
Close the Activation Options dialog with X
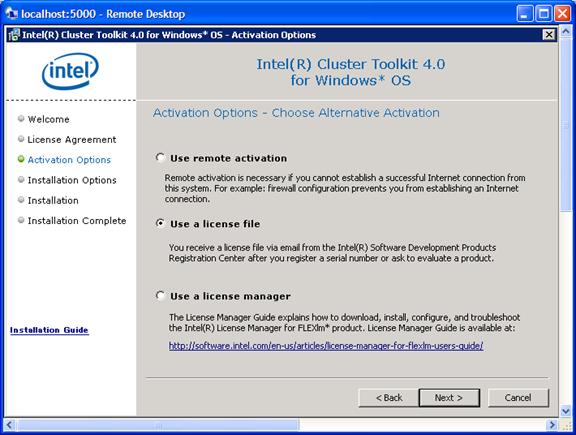pos(548,35)
